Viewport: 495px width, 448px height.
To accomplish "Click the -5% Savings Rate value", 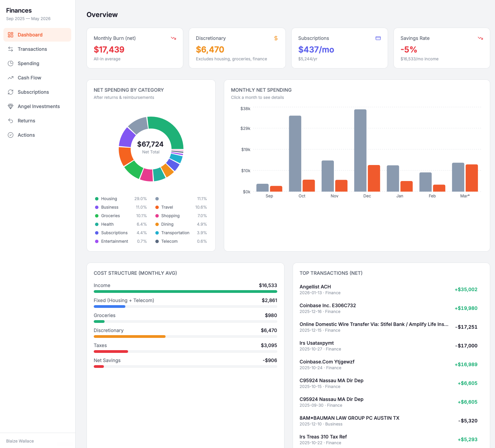I will click(409, 49).
